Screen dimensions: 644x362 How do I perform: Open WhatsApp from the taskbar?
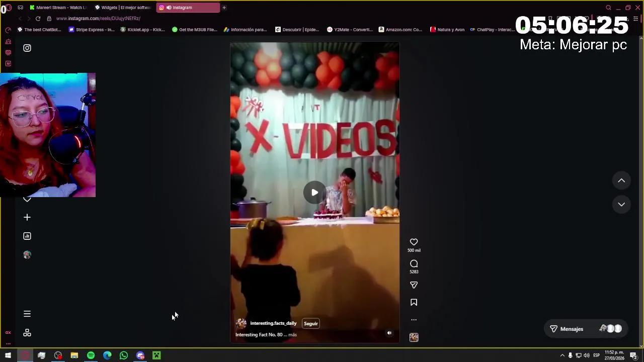[124, 355]
